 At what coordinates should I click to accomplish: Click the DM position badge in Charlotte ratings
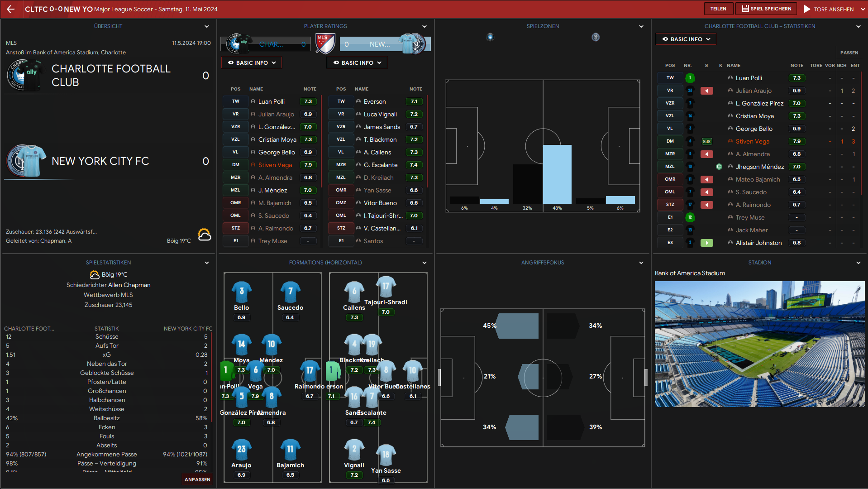click(x=235, y=165)
